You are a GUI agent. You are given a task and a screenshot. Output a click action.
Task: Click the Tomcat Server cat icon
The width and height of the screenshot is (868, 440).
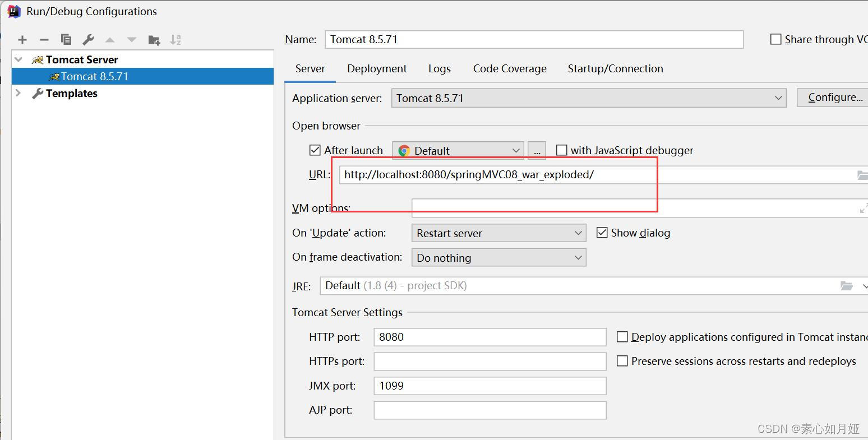[38, 60]
